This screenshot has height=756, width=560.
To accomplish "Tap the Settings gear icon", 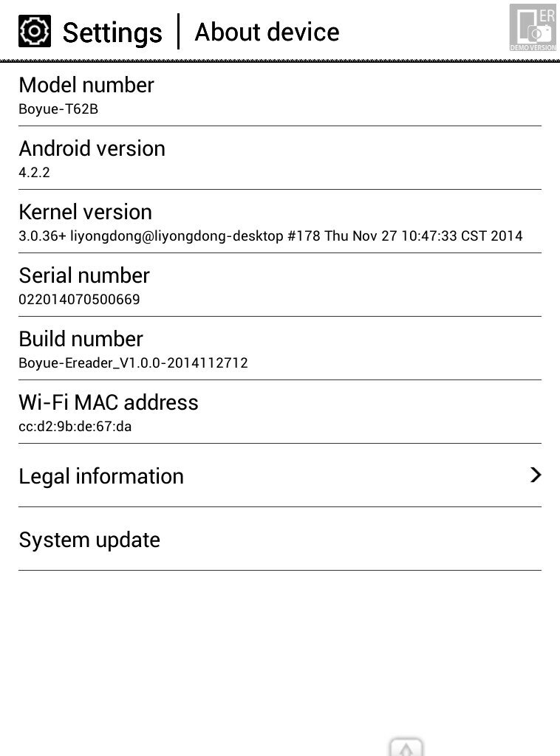I will tap(34, 31).
